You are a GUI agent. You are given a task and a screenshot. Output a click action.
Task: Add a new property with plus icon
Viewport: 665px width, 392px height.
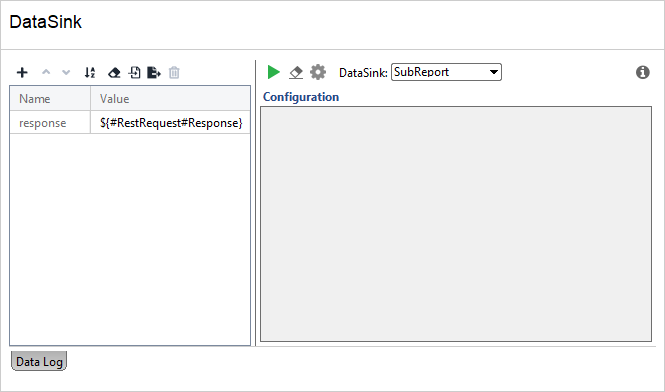tap(22, 73)
